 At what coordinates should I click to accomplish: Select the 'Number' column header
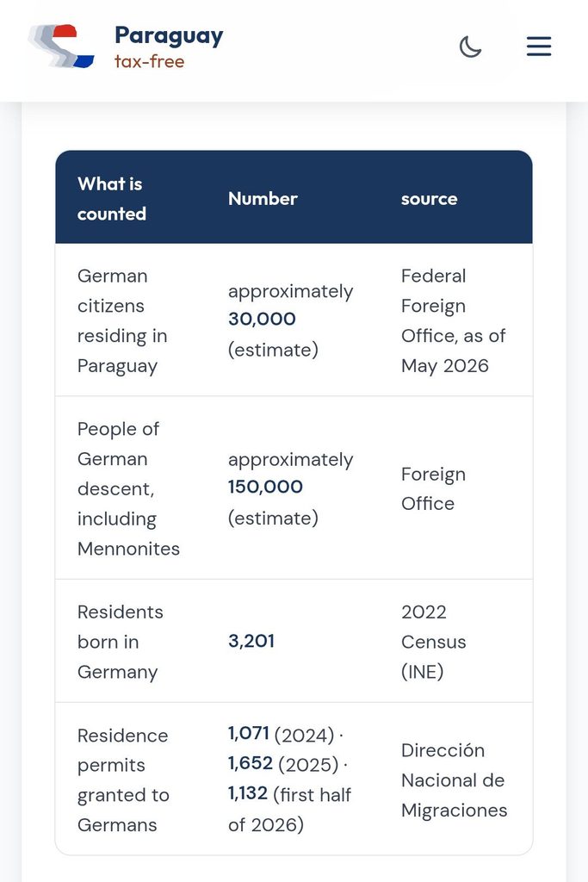[x=263, y=199]
